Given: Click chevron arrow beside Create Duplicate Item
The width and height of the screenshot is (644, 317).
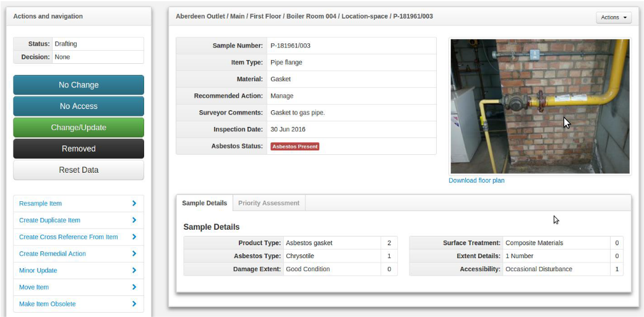Looking at the screenshot, I should click(134, 220).
